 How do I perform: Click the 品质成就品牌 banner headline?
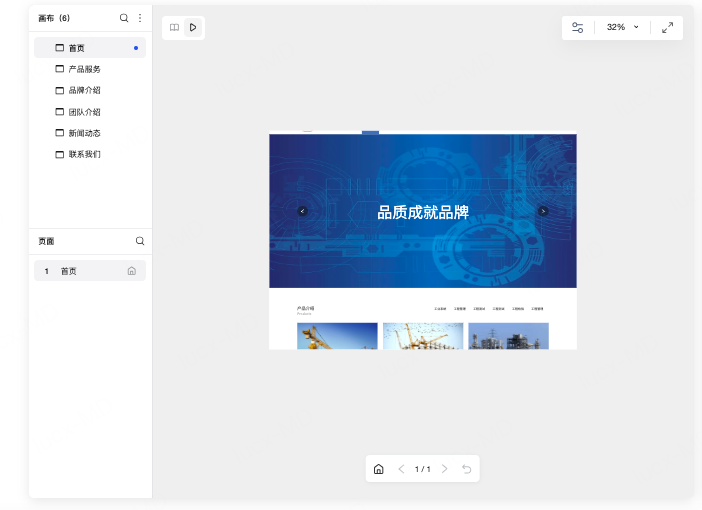423,212
